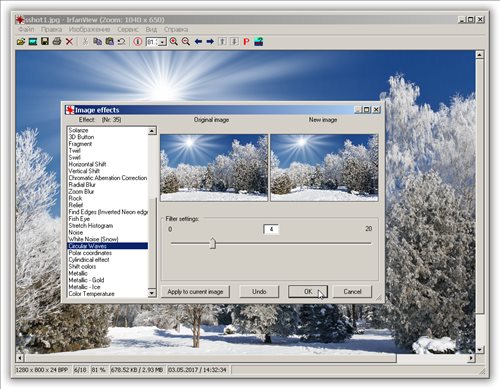Click the Save floppy disk icon
500x389 pixels.
pyautogui.click(x=45, y=41)
